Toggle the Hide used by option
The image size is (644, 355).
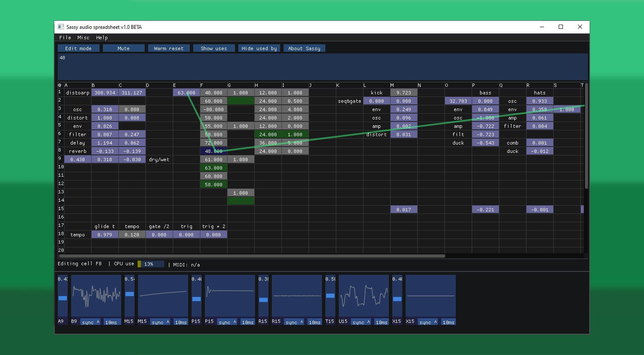click(259, 48)
